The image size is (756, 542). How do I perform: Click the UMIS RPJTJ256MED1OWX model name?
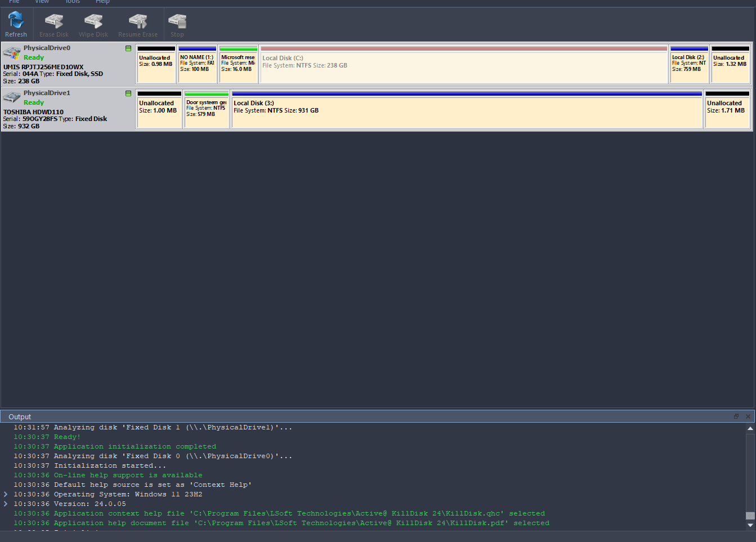(43, 67)
